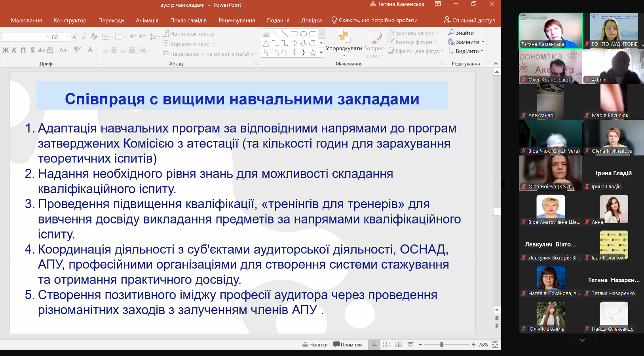This screenshot has width=644, height=356.
Task: Switch to Анімація tab
Action: [x=147, y=20]
